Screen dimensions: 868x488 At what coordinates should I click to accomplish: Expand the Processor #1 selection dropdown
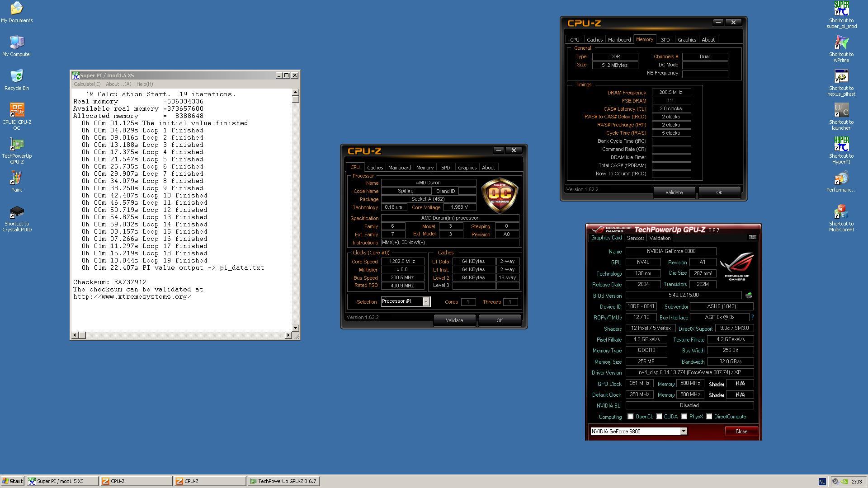(425, 302)
